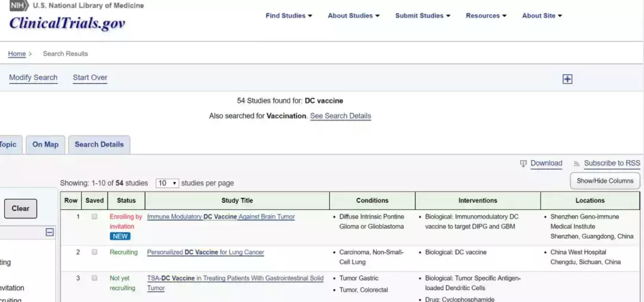The image size is (644, 302).
Task: Expand the Resources menu
Action: tap(486, 16)
